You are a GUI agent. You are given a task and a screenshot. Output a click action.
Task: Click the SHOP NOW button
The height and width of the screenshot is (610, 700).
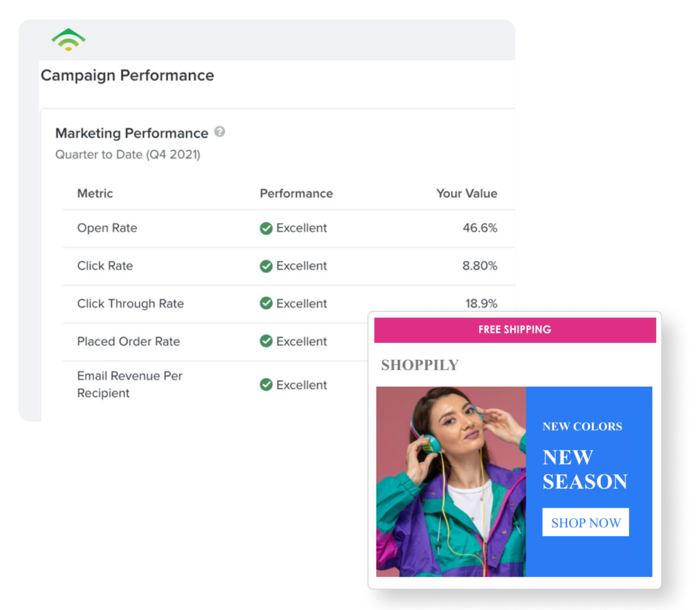click(585, 522)
